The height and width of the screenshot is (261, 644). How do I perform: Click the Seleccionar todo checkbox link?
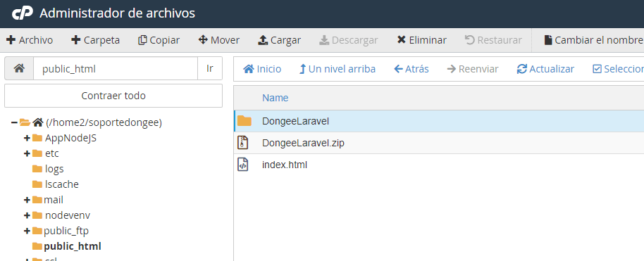[x=618, y=69]
